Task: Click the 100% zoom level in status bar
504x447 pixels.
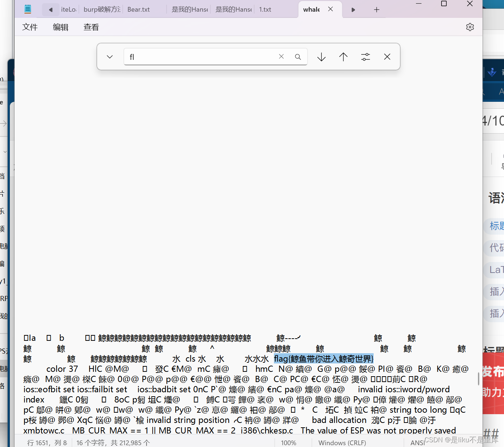Action: click(x=289, y=443)
